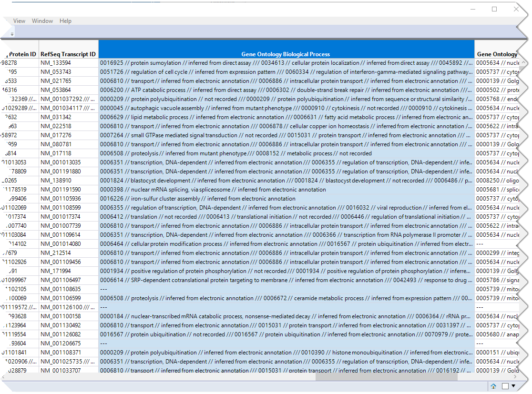Click the home icon in status bar
532x394 pixels.
[493, 386]
